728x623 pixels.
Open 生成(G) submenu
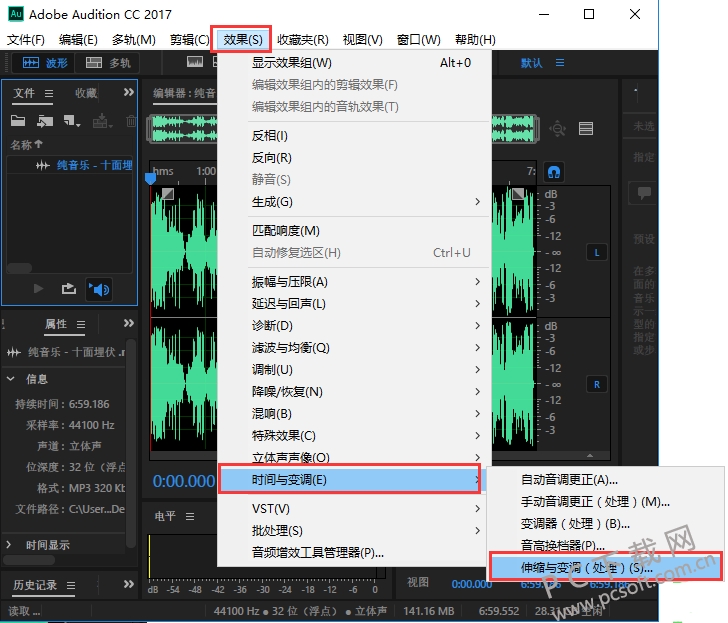click(x=354, y=202)
